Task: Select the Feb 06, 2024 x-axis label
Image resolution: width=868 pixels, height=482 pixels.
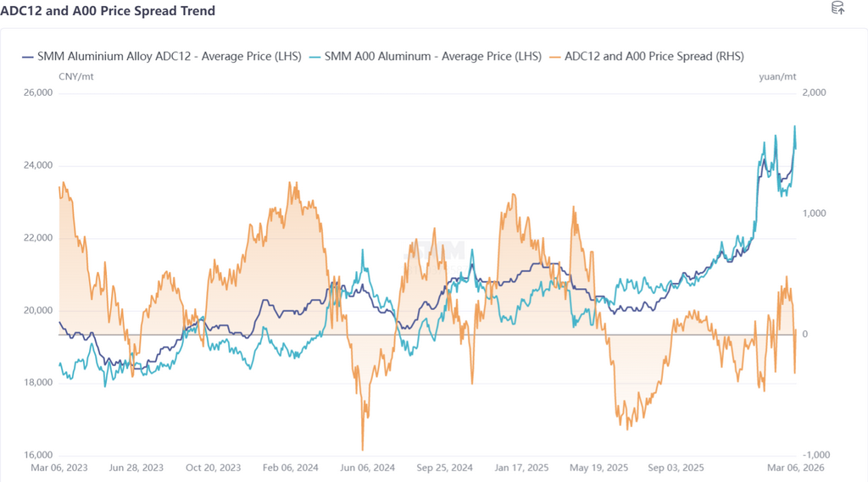Action: 290,468
